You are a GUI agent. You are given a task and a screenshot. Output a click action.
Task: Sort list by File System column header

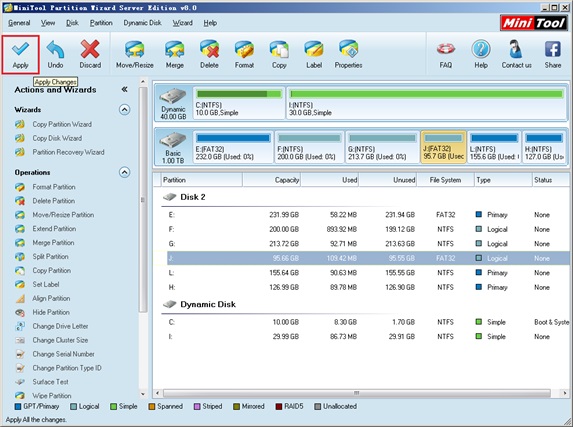point(445,180)
